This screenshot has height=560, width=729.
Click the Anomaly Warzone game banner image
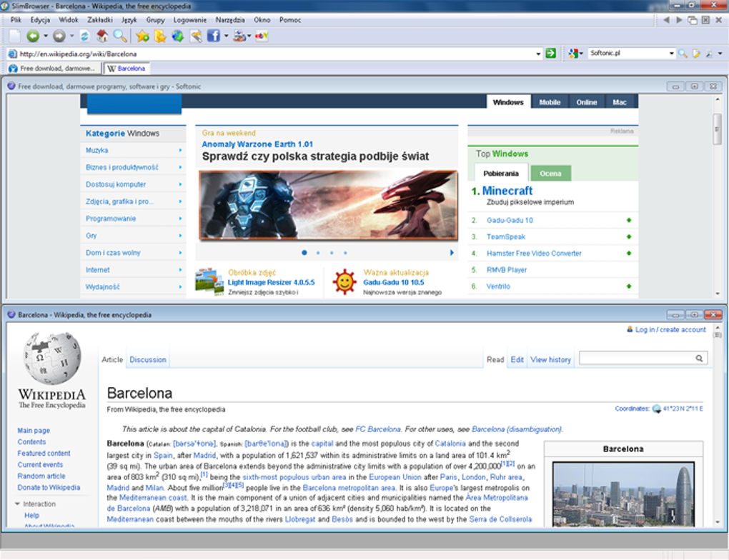click(328, 205)
